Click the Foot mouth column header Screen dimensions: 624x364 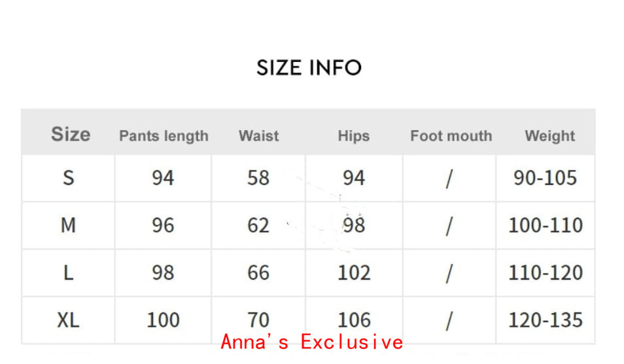451,136
